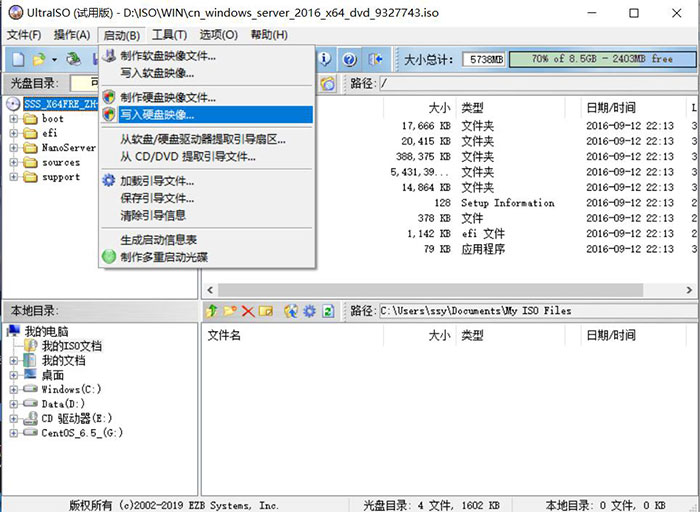Choose 保存引导文件 menu entry
The height and width of the screenshot is (512, 700).
pyautogui.click(x=207, y=198)
